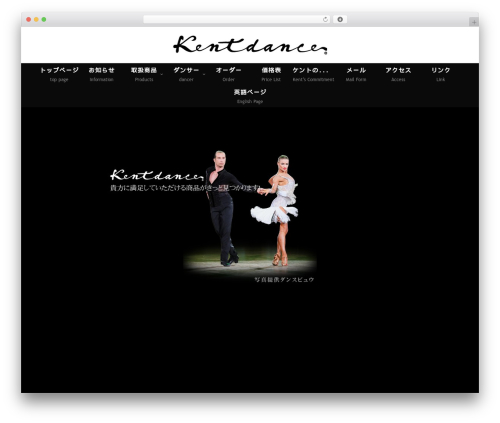This screenshot has width=500, height=423.
Task: Switch to the 英語ページ English Page
Action: (x=250, y=96)
